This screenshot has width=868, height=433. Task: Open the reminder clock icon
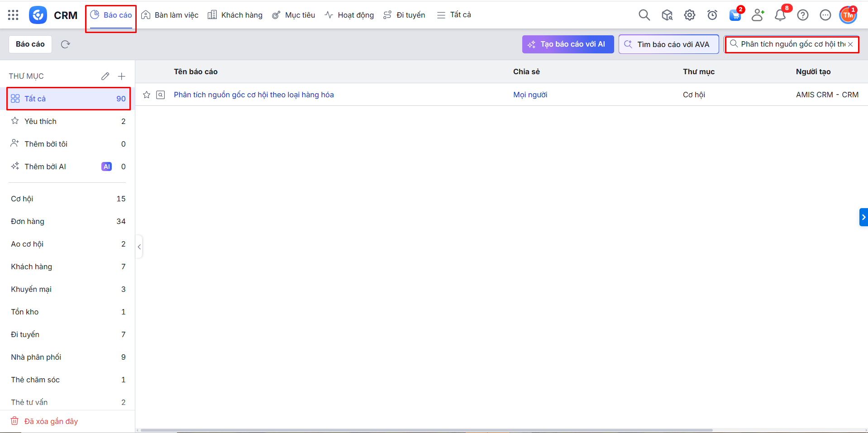pos(712,15)
